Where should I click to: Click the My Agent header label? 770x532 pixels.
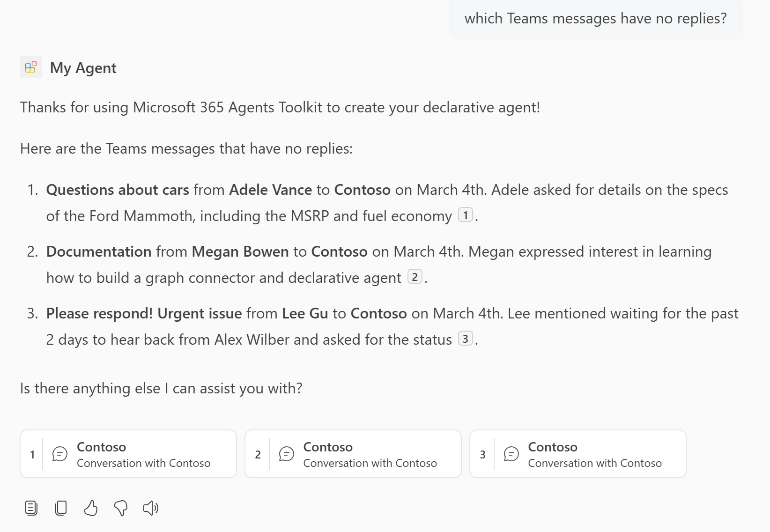pos(83,67)
